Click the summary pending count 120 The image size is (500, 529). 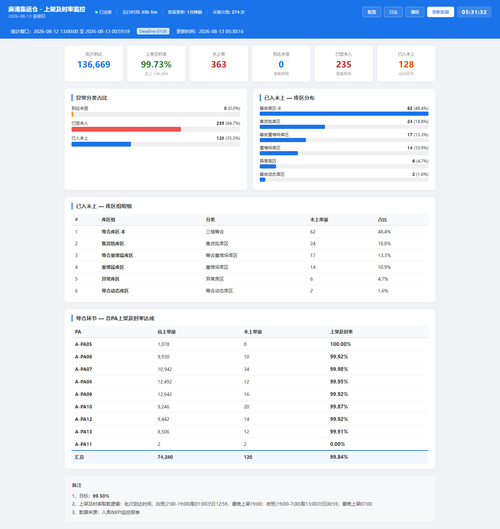tap(248, 457)
